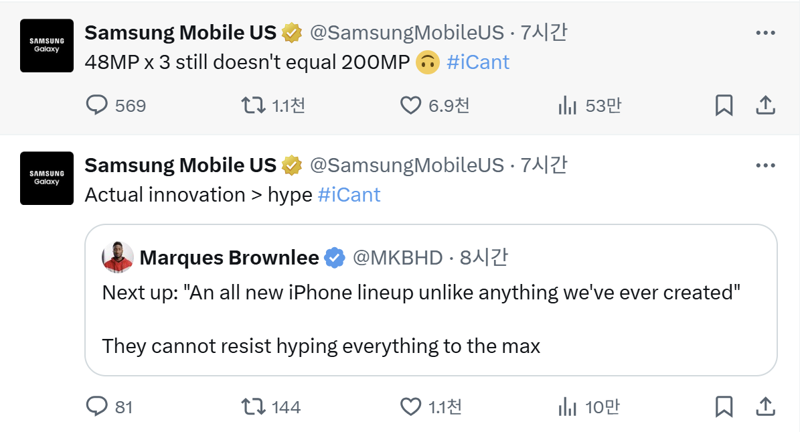Open more options on first tweet
The image size is (800, 432).
click(765, 33)
